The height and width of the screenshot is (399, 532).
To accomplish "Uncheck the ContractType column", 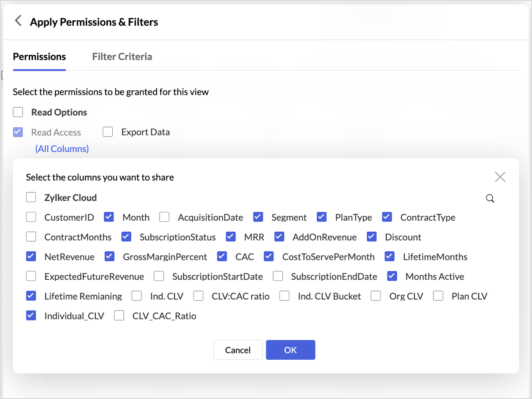I will pyautogui.click(x=387, y=217).
